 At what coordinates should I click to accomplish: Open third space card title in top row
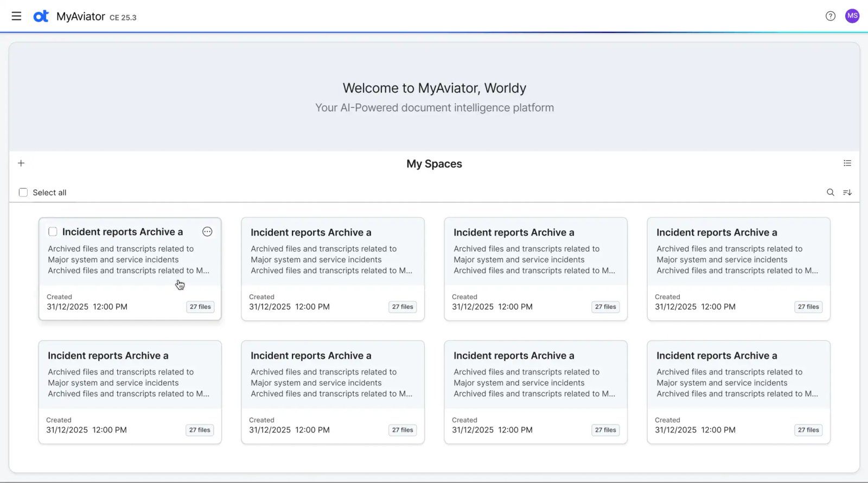513,233
